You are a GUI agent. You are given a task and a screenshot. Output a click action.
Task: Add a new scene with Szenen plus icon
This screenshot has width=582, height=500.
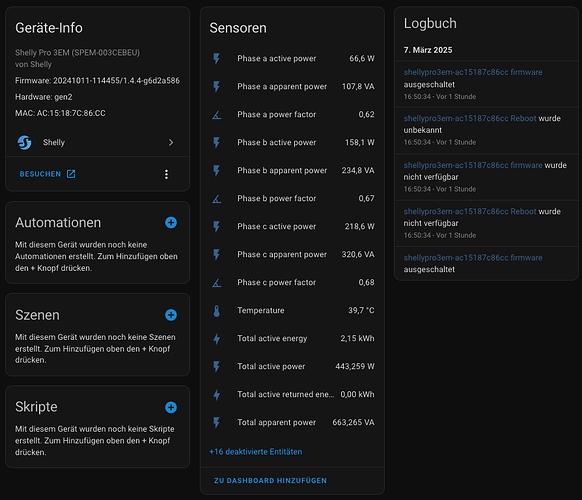(x=171, y=315)
